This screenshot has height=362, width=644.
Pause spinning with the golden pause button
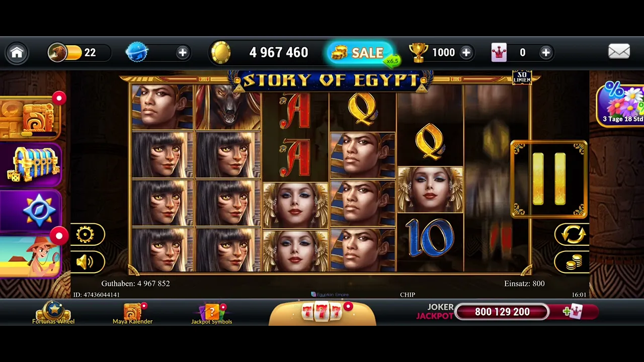tap(549, 179)
